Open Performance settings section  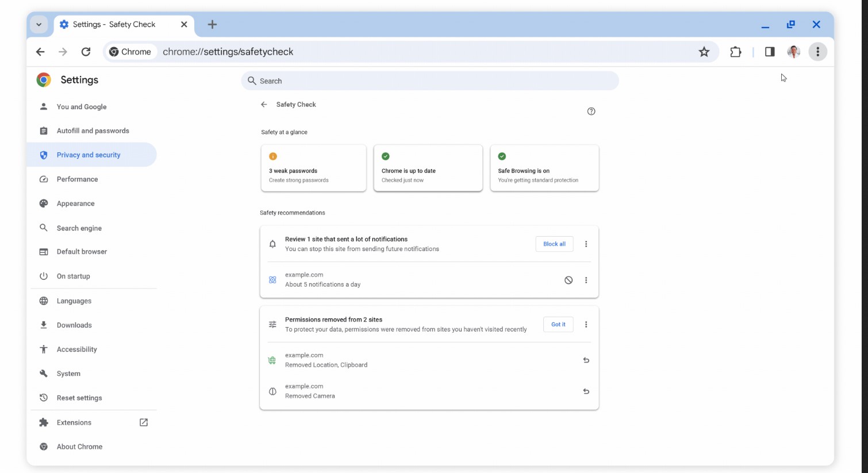click(x=77, y=179)
